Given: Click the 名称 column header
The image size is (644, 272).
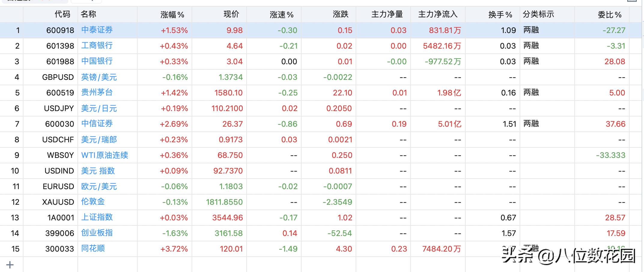Looking at the screenshot, I should [x=88, y=14].
